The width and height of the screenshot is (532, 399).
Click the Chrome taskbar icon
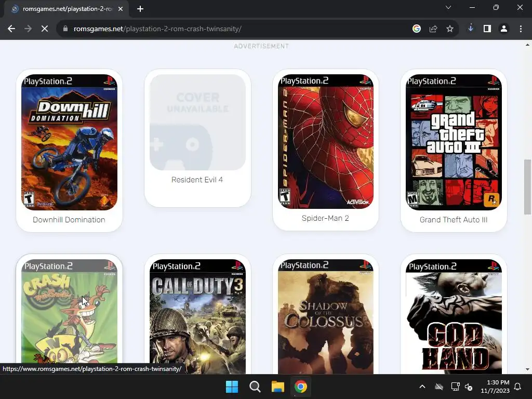tap(301, 387)
